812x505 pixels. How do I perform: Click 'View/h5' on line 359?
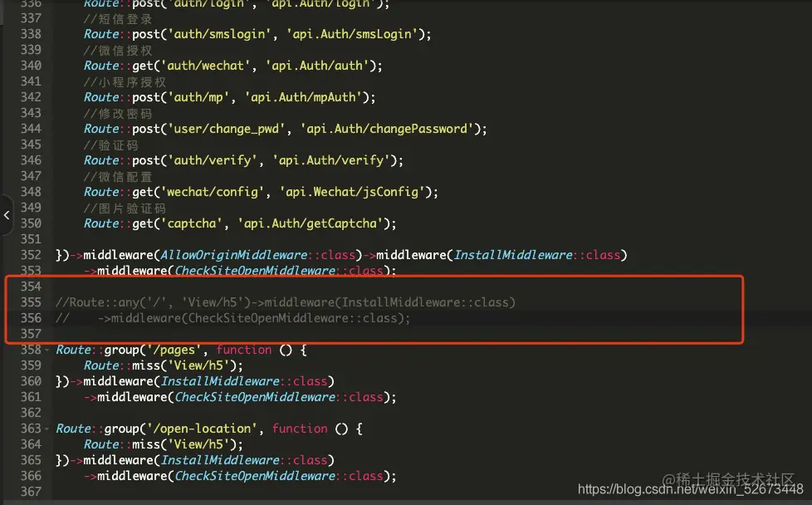198,365
